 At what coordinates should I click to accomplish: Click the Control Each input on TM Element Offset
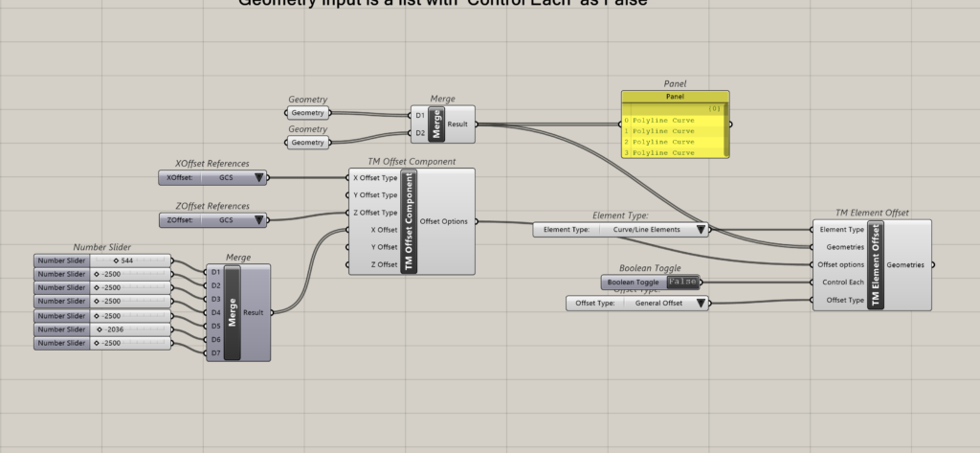coord(843,283)
